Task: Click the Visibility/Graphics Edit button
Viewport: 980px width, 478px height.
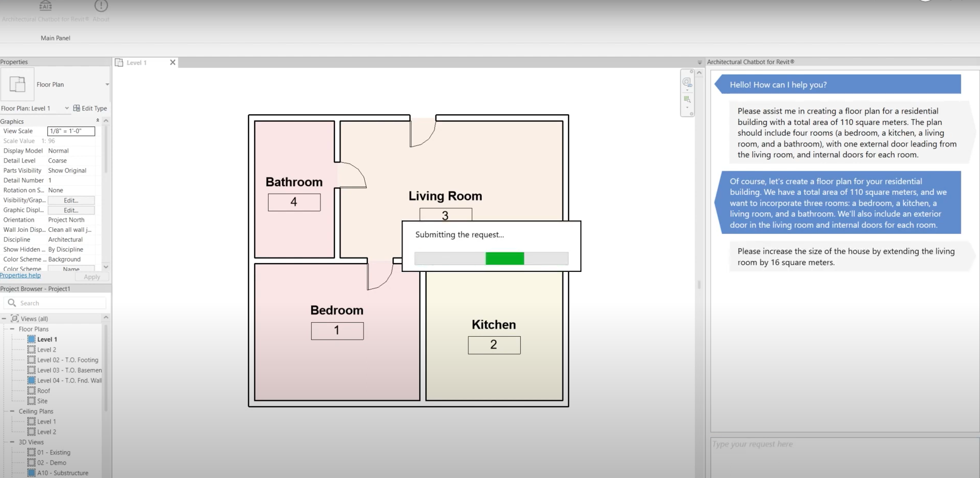Action: tap(71, 200)
